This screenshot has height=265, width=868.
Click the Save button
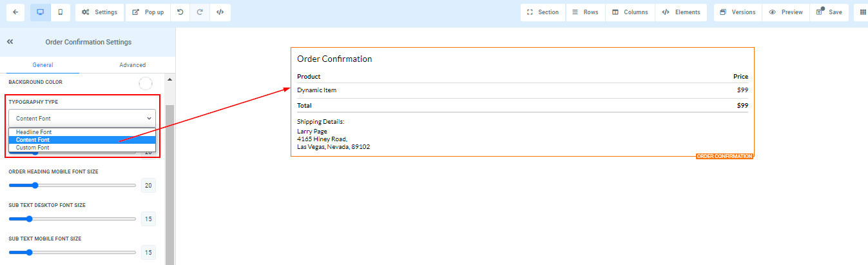point(829,12)
